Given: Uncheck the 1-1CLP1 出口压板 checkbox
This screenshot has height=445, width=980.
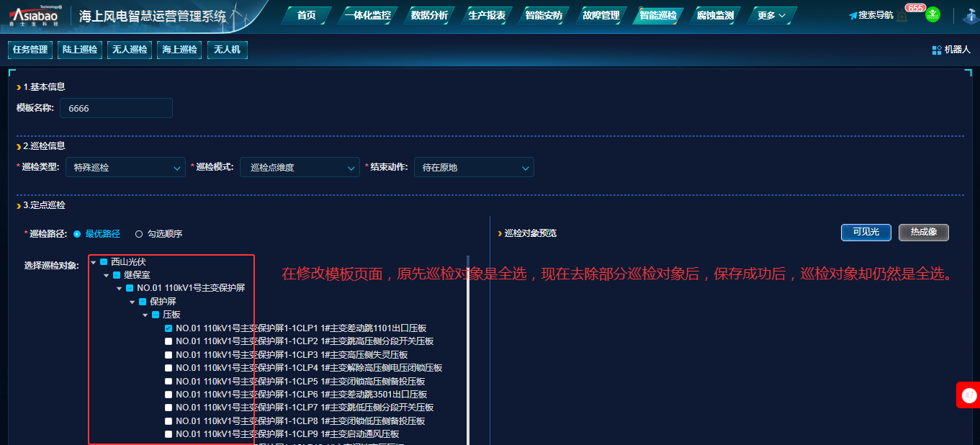Looking at the screenshot, I should click(x=168, y=328).
